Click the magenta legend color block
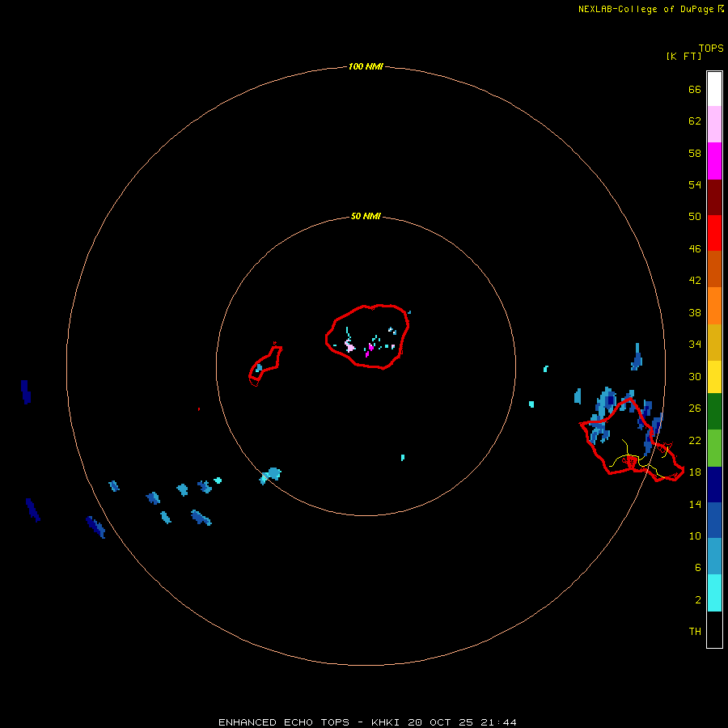728x728 pixels. [714, 161]
